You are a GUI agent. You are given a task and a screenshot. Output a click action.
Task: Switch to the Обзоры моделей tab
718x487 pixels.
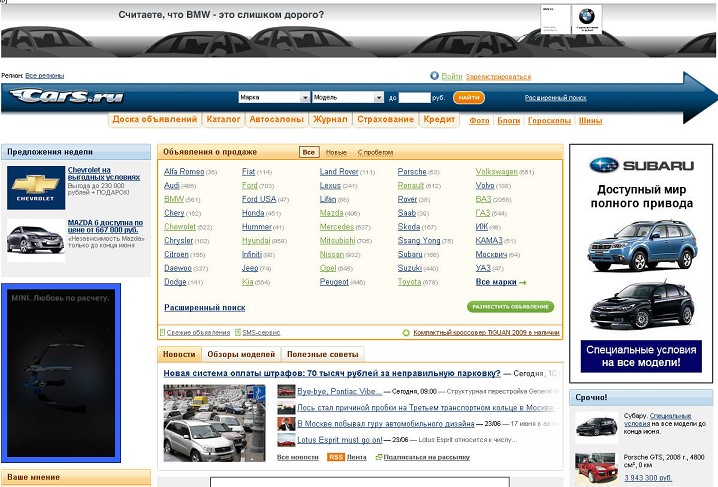click(241, 354)
